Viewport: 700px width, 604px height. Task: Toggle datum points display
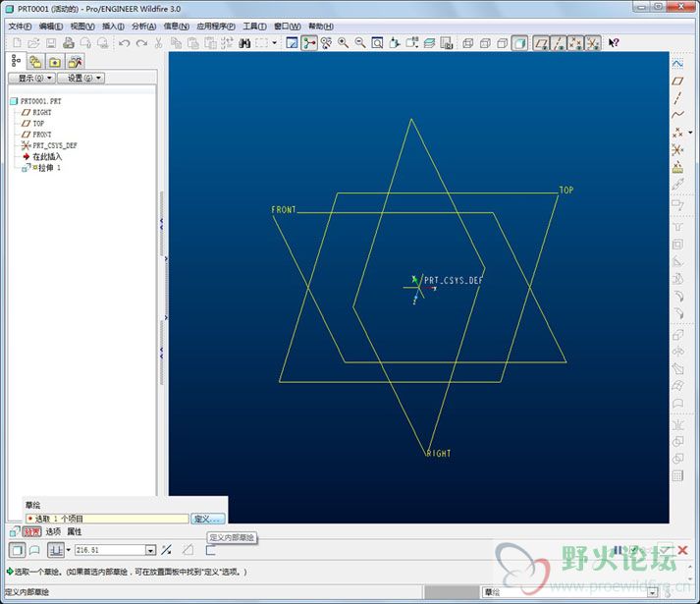(575, 43)
